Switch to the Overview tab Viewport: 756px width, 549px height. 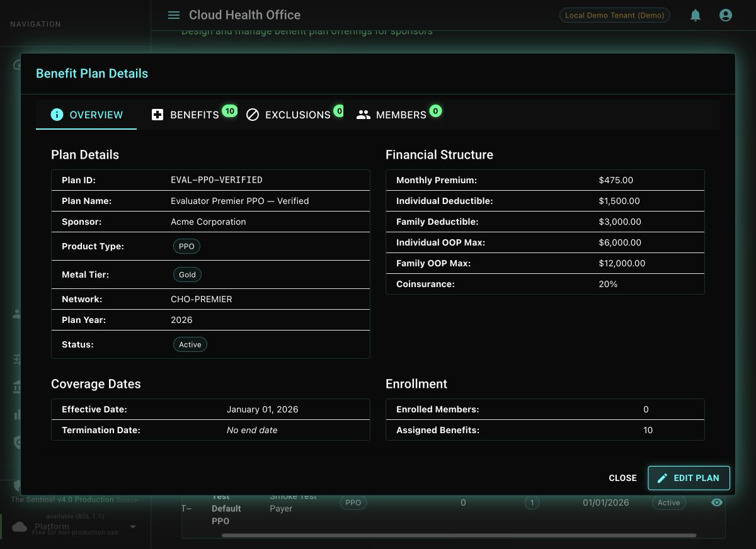(x=86, y=115)
